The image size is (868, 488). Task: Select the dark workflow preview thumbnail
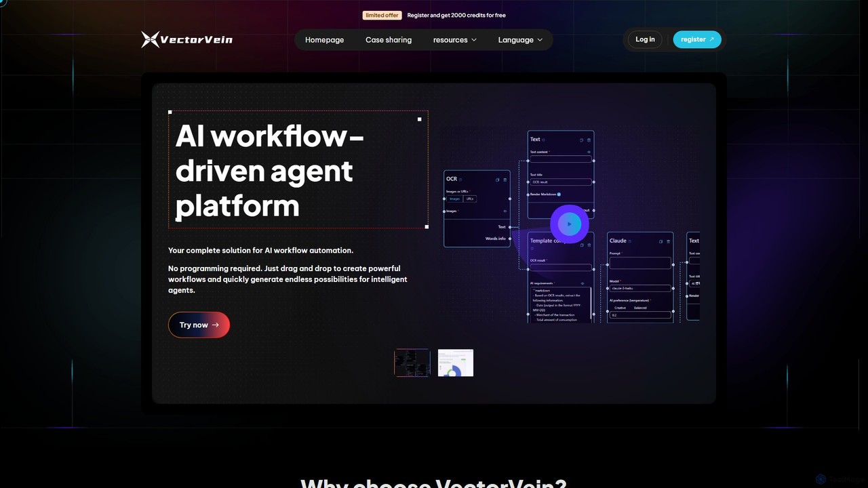412,363
